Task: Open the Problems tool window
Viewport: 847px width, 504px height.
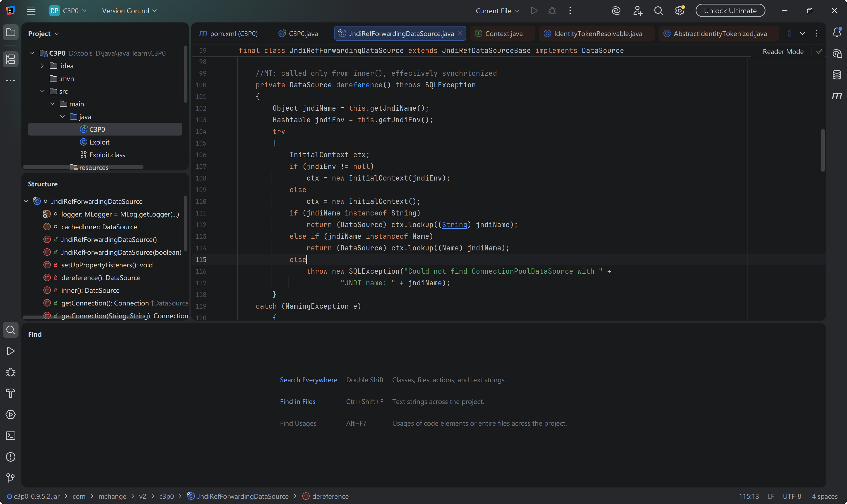Action: click(x=11, y=457)
